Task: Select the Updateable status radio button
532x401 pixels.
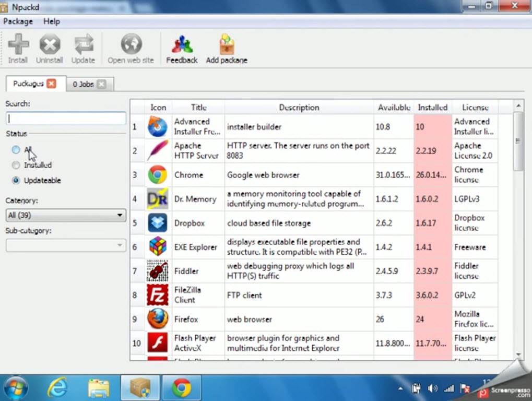Action: click(x=16, y=181)
